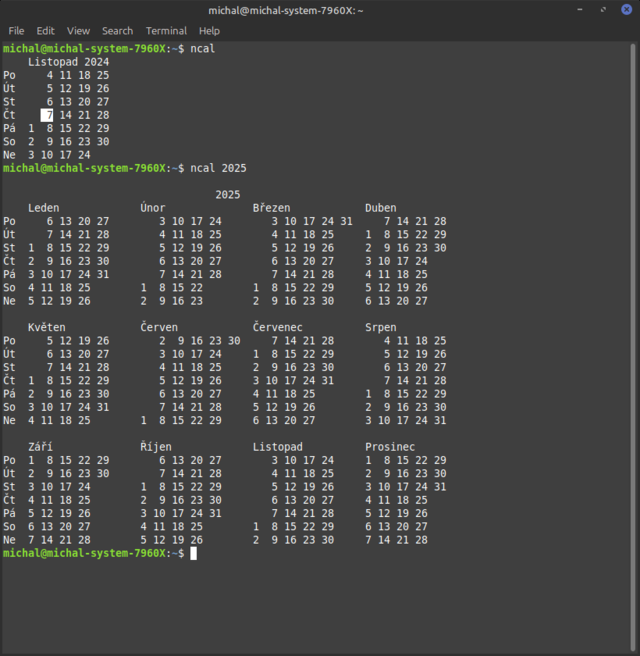This screenshot has height=656, width=640.
Task: Click date 30 in Červen's Po row
Action: pyautogui.click(x=234, y=341)
